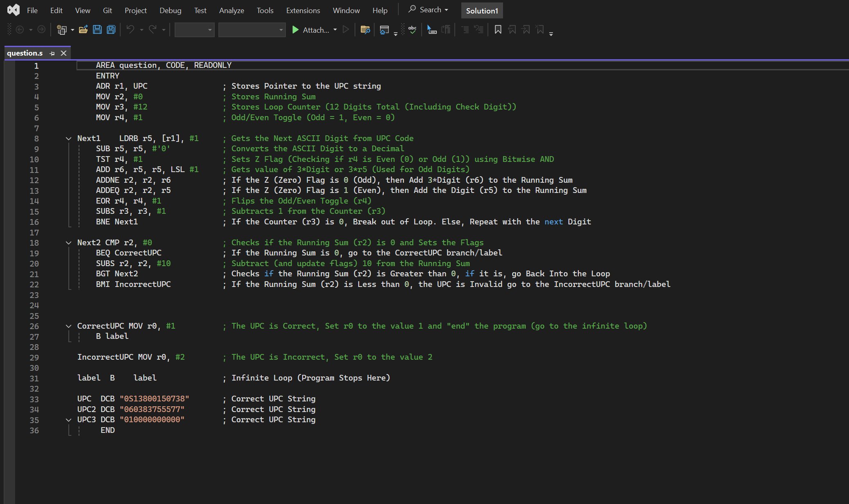Open the Solution Platforms combo box
Image resolution: width=849 pixels, height=504 pixels.
(x=252, y=30)
